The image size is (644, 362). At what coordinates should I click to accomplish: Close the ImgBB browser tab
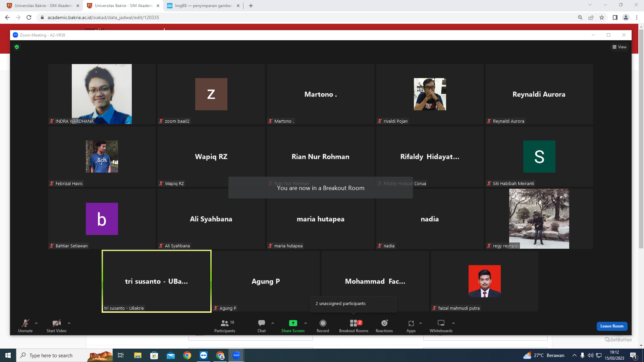pos(238,6)
